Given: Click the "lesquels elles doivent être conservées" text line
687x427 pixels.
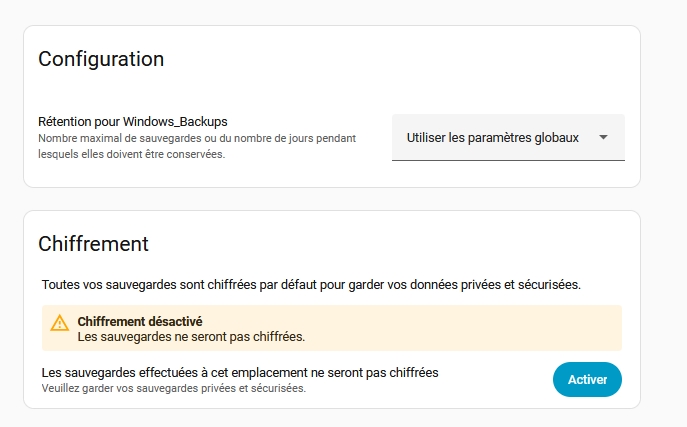Looking at the screenshot, I should [130, 154].
